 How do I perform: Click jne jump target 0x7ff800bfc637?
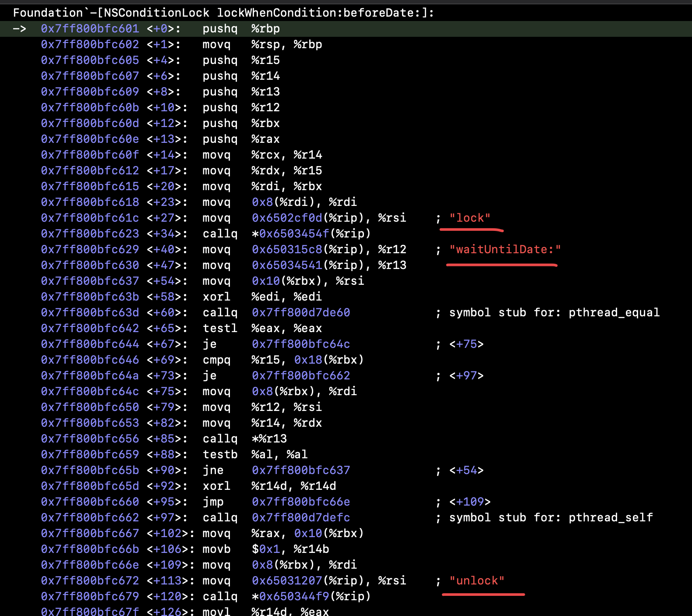301,471
